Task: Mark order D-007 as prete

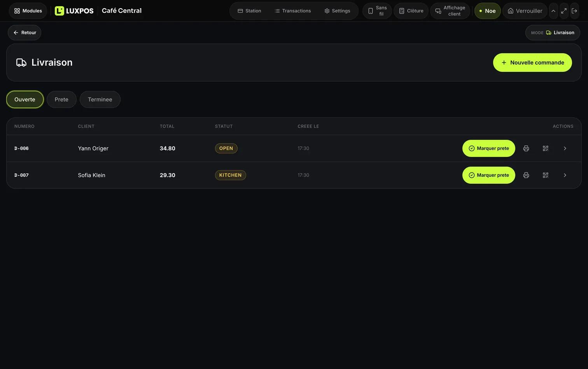Action: 488,175
